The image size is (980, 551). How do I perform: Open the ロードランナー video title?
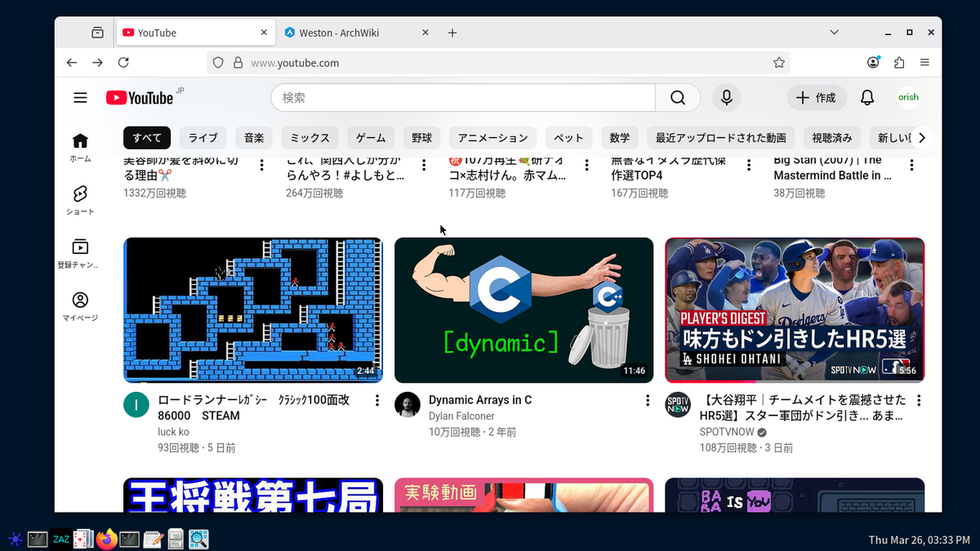tap(254, 408)
